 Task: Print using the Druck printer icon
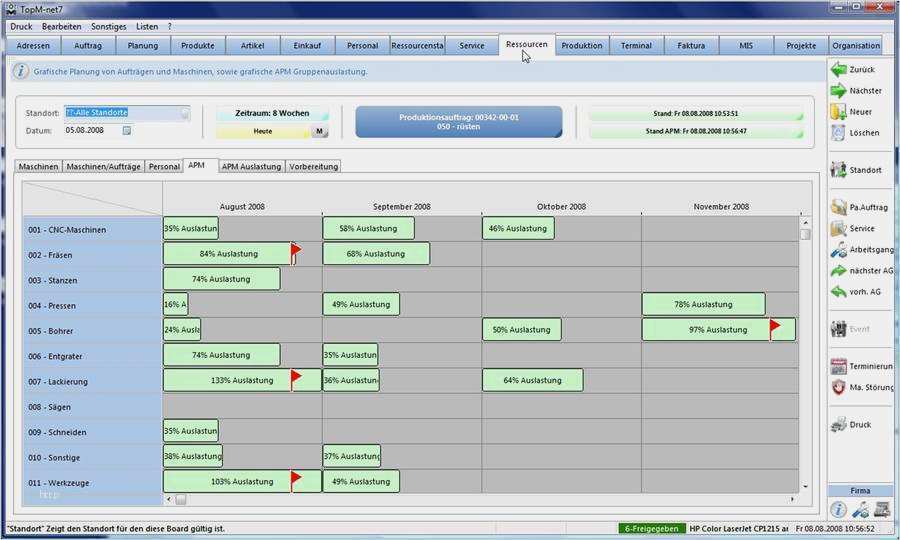pyautogui.click(x=839, y=425)
